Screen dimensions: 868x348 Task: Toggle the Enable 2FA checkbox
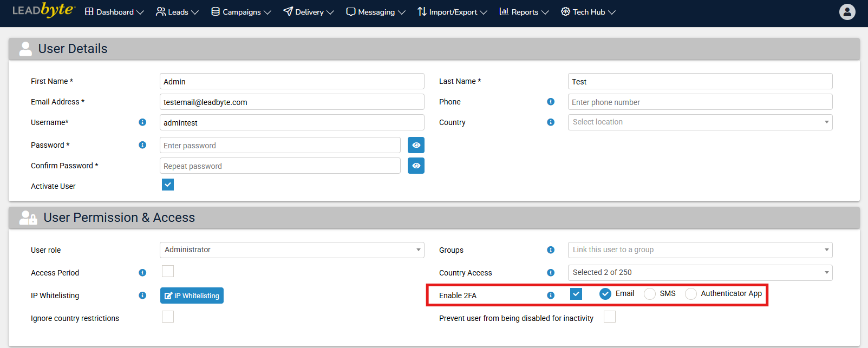[576, 294]
